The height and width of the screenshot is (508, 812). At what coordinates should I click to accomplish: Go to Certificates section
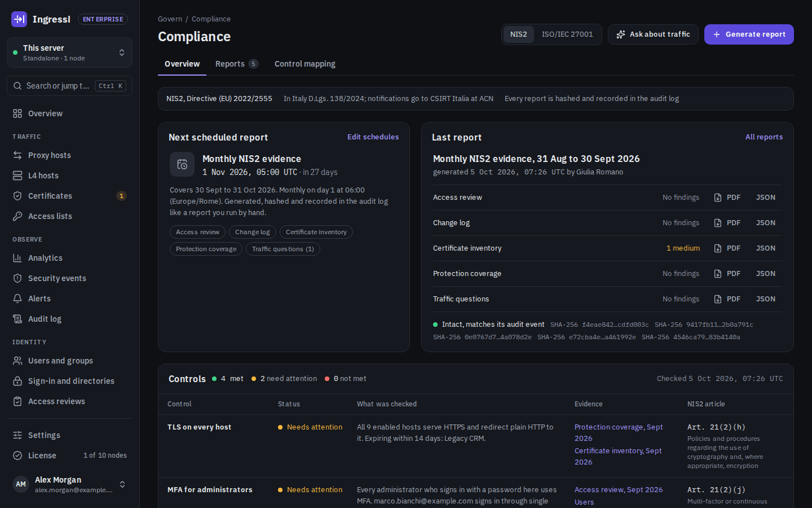69,196
